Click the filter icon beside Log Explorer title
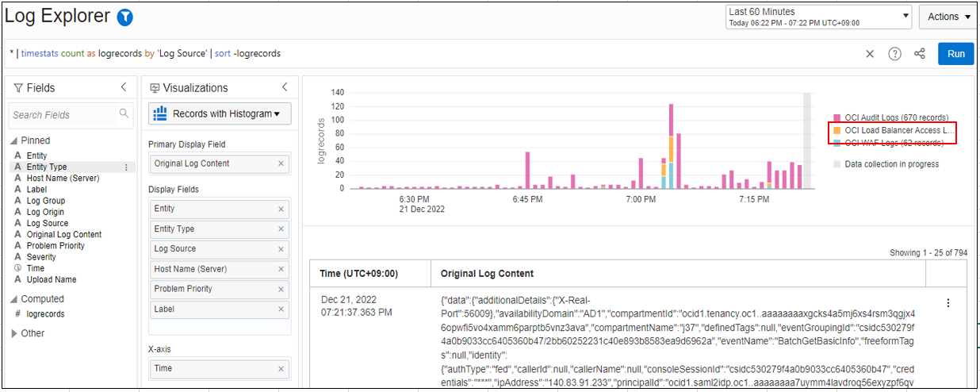 125,17
